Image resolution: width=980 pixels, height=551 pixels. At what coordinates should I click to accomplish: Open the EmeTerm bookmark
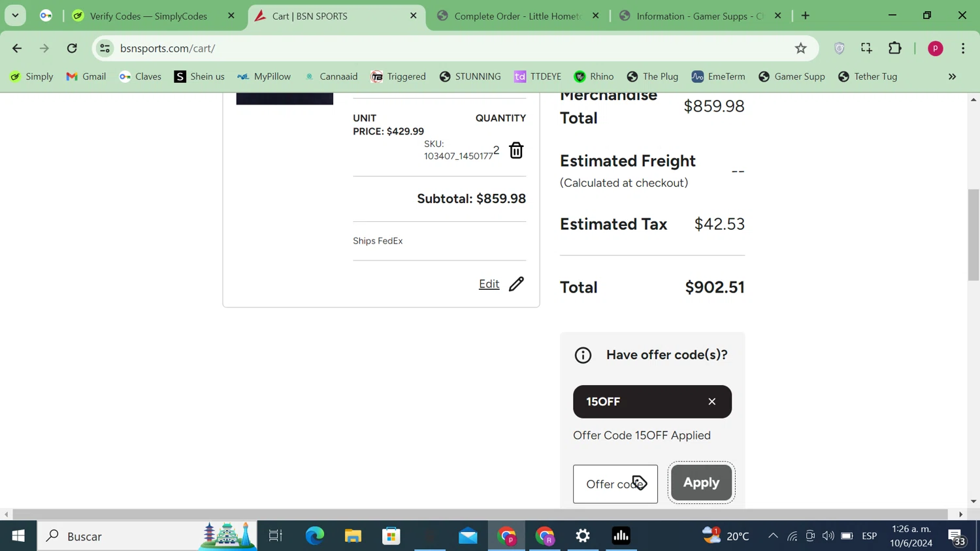[x=718, y=76]
